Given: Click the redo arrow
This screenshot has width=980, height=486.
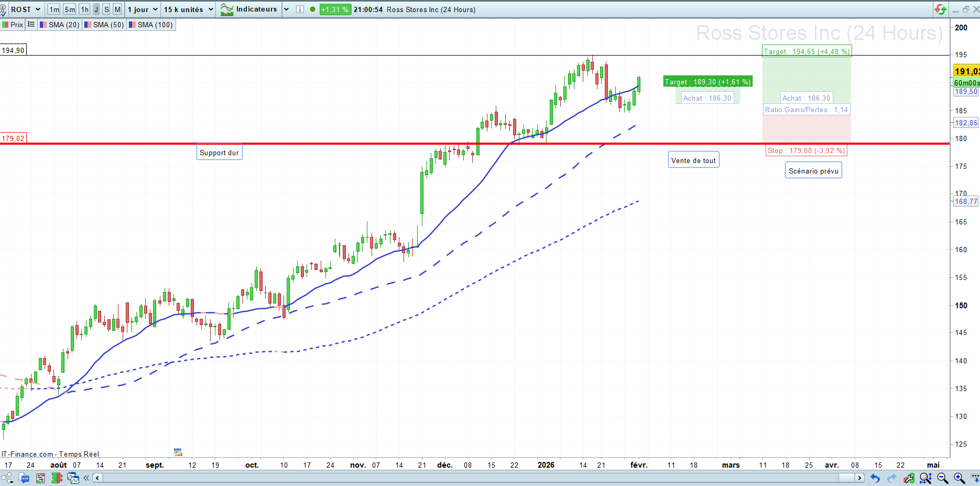Looking at the screenshot, I should 891,478.
